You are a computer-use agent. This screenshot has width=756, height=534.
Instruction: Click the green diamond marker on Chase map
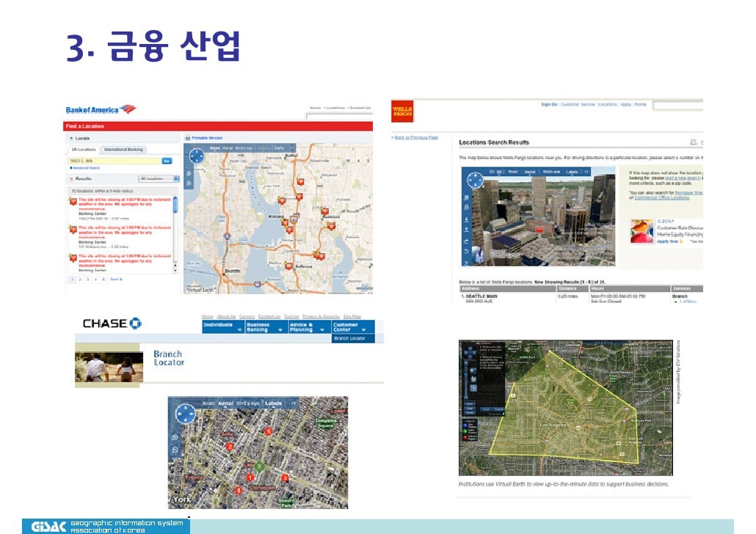pos(259,466)
